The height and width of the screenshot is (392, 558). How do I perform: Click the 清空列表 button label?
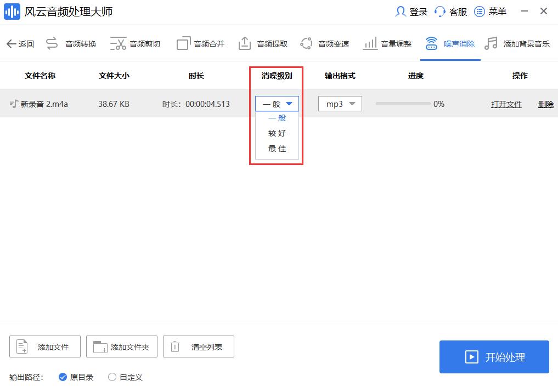pyautogui.click(x=207, y=347)
